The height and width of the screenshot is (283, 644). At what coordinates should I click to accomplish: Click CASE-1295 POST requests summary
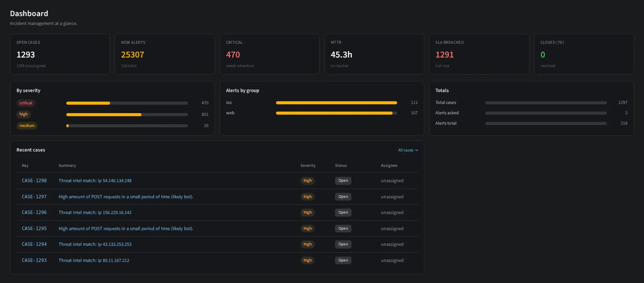point(126,229)
